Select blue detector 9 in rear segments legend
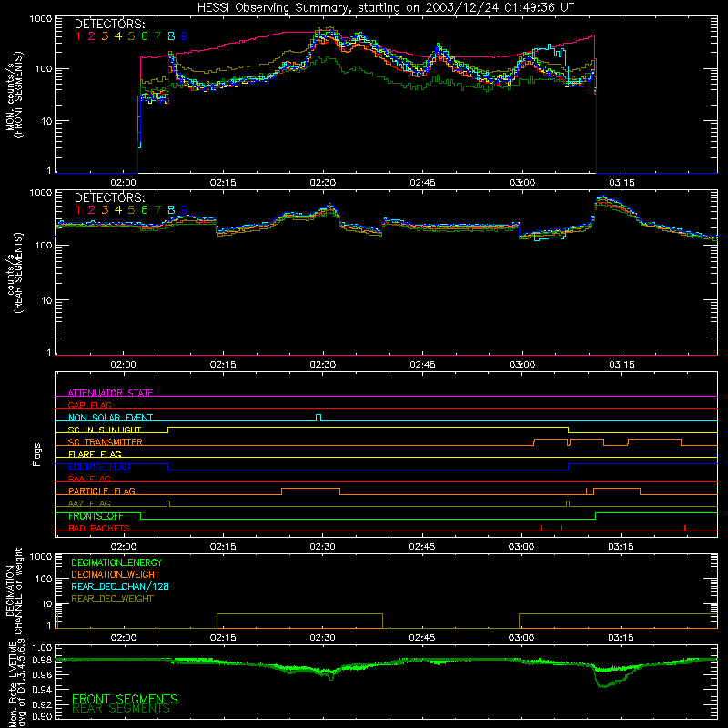Viewport: 728px width, 728px height. pos(185,210)
